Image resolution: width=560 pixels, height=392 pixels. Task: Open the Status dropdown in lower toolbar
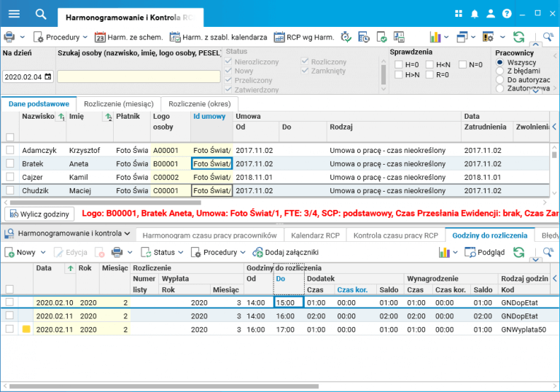coord(162,252)
